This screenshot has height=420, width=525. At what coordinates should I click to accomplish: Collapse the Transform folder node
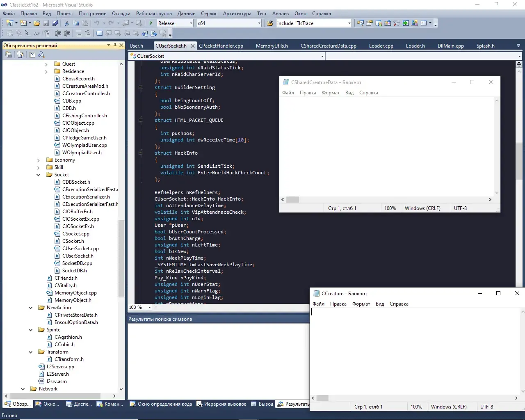click(x=31, y=352)
